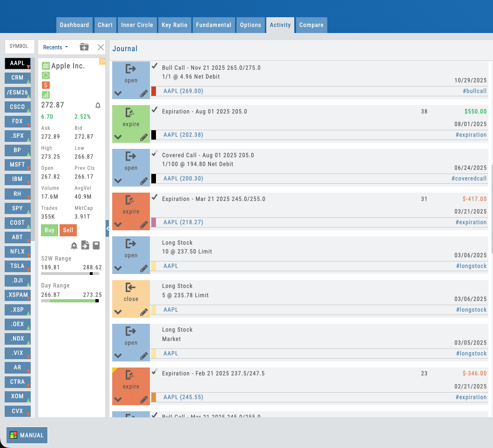Click the green bar chart icon under Apple Inc.
493x448 pixels.
(46, 94)
